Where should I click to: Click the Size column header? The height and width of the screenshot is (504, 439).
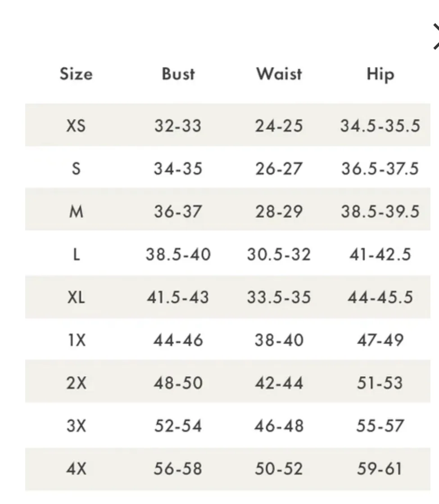[x=76, y=74]
